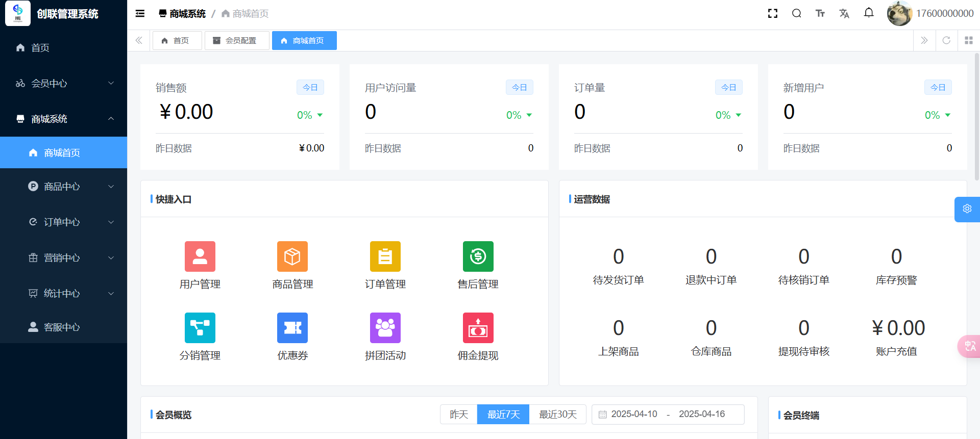Switch to the 首页 tab

177,40
